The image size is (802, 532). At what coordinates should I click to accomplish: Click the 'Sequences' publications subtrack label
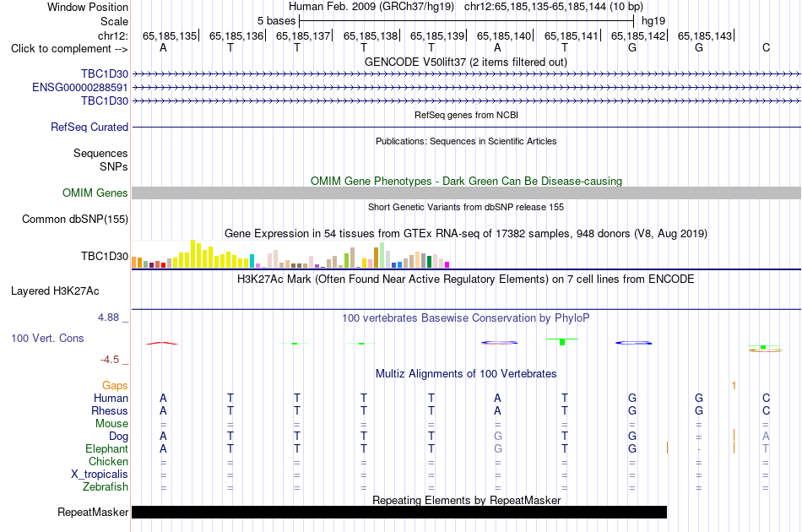pos(100,154)
